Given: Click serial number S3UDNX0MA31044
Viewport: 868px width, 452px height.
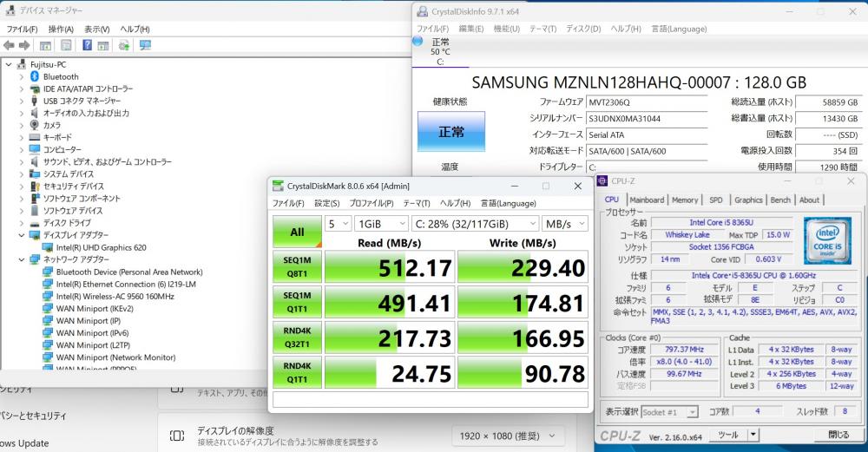Looking at the screenshot, I should pos(647,118).
